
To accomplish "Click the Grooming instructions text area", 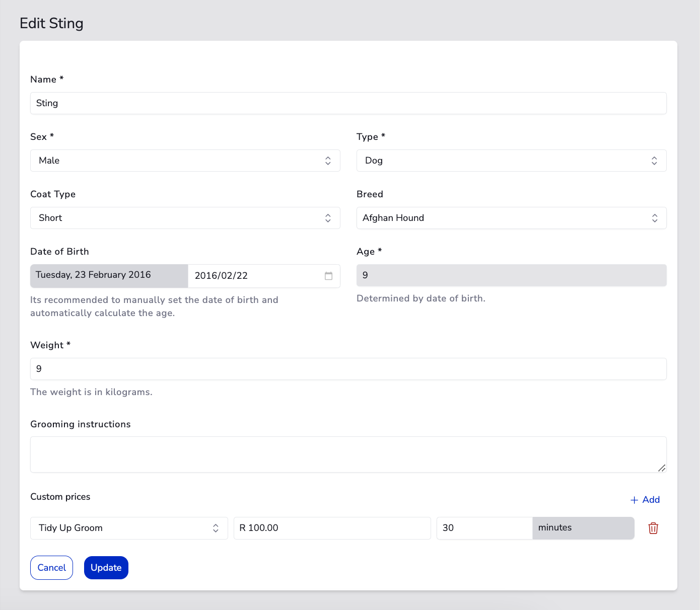I will (348, 453).
